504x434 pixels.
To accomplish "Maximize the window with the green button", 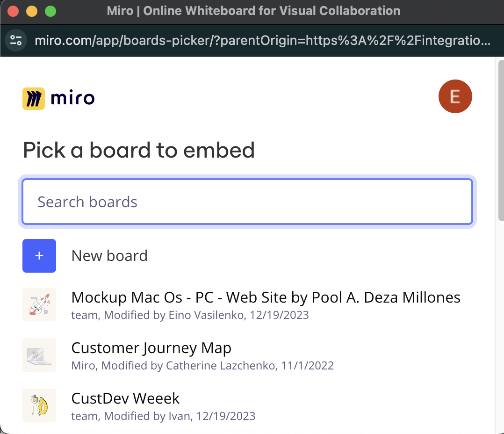I will point(50,11).
